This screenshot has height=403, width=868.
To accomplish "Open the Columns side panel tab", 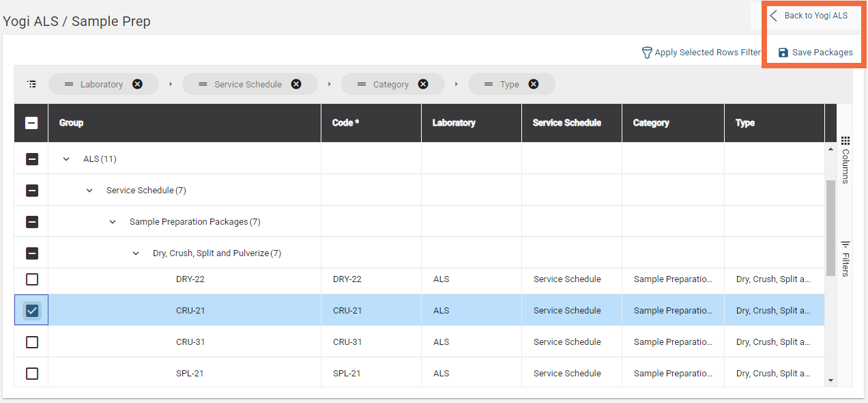I will (x=845, y=159).
